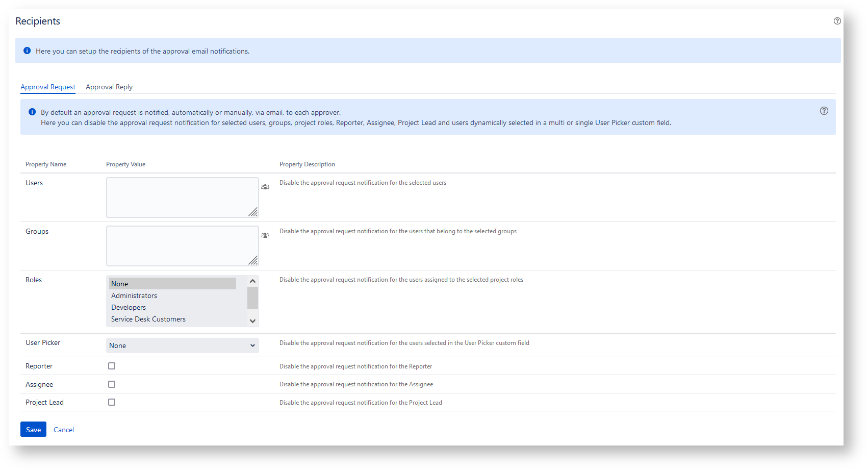Click help icon inside approval request info box
868x470 pixels.
824,111
